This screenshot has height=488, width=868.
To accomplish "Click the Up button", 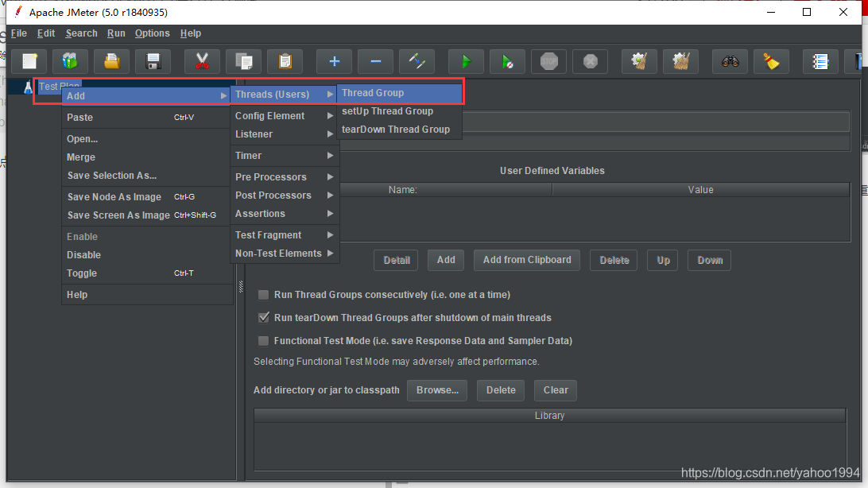I will (663, 260).
